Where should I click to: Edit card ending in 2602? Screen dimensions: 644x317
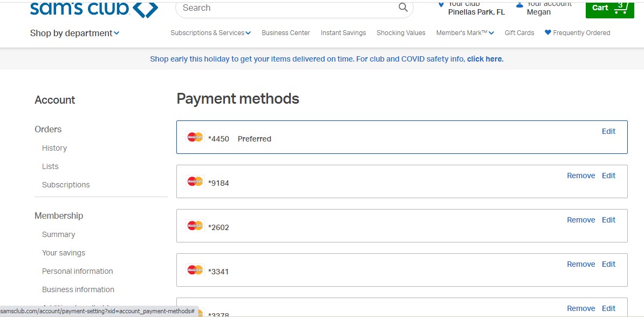pos(609,220)
